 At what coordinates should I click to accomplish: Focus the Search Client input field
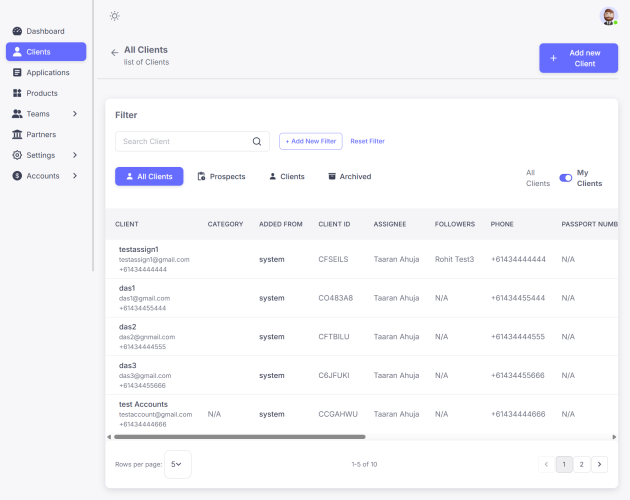pyautogui.click(x=192, y=141)
